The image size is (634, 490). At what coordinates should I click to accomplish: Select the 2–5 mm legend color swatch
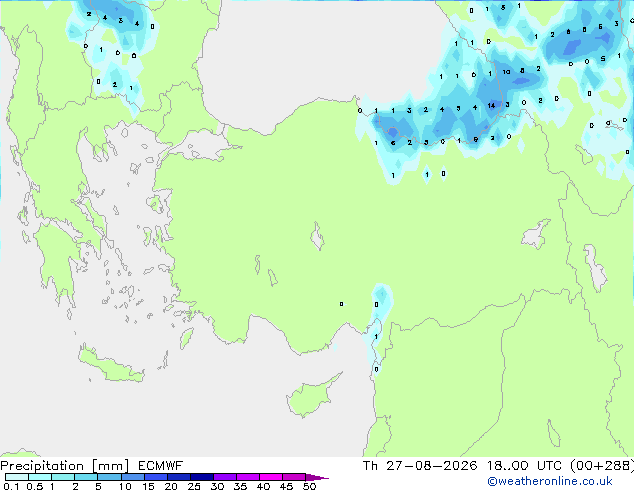pos(86,477)
